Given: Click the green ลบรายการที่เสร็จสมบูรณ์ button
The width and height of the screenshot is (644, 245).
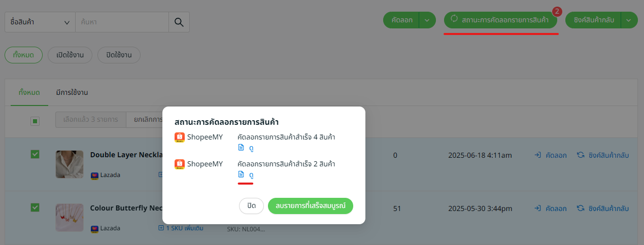Looking at the screenshot, I should point(310,206).
